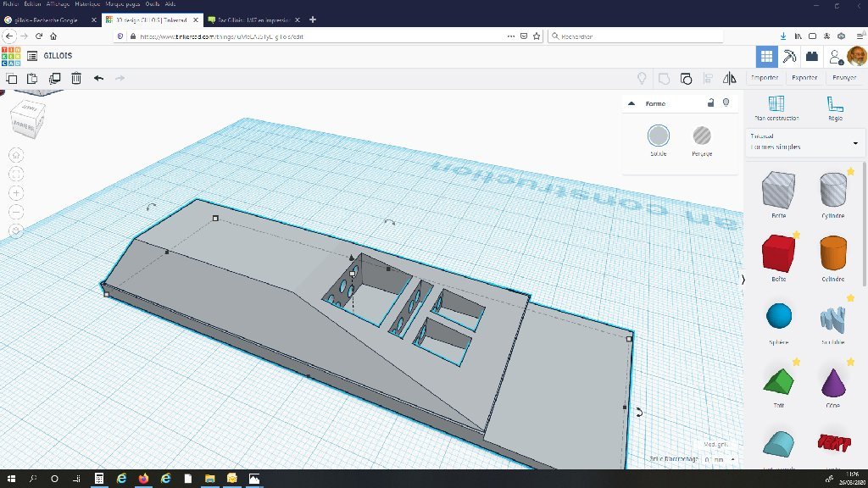
Task: Select the Plan construction workplane tool
Action: pyautogui.click(x=776, y=108)
